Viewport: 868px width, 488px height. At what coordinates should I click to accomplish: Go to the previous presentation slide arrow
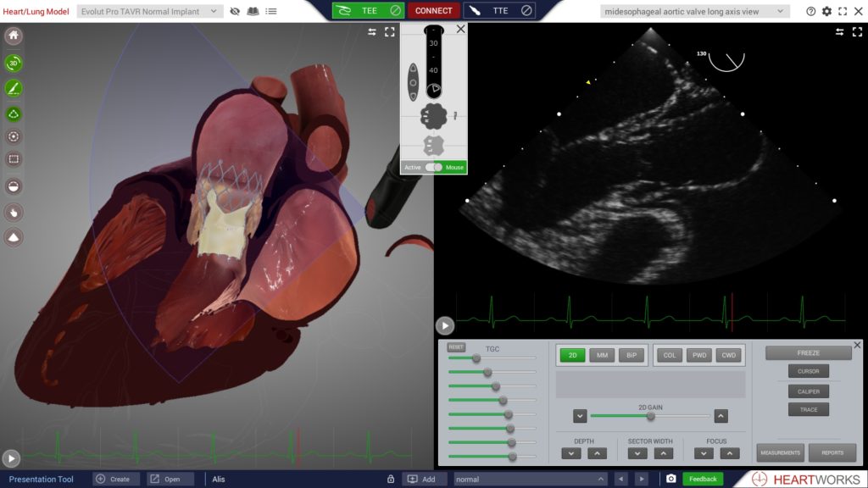pyautogui.click(x=621, y=480)
